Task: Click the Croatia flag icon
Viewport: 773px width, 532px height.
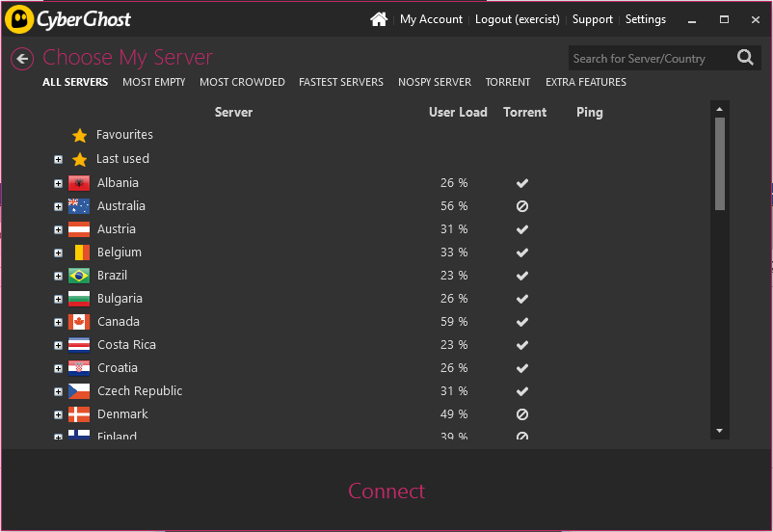Action: point(79,368)
